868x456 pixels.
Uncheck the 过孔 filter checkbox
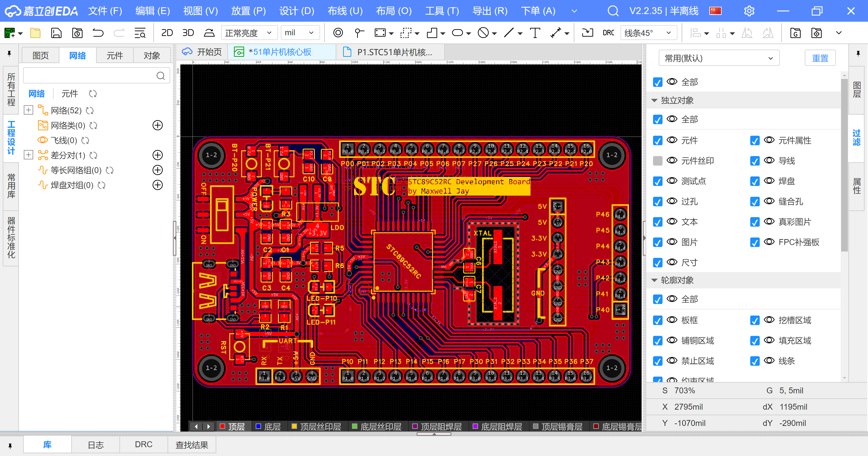[657, 202]
